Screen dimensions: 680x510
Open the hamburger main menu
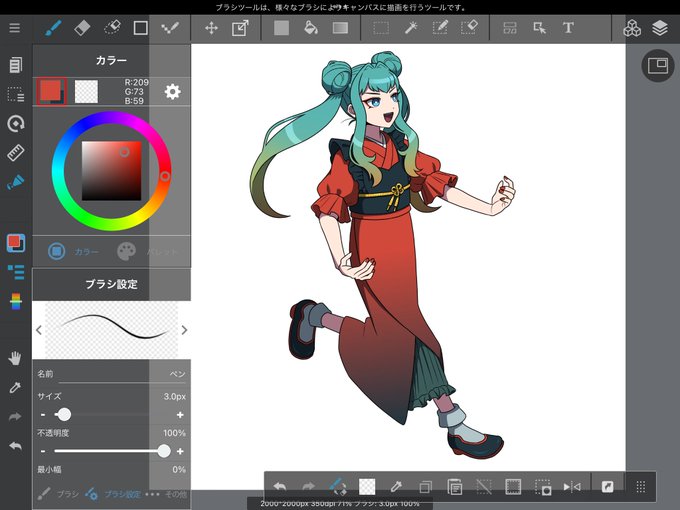15,28
